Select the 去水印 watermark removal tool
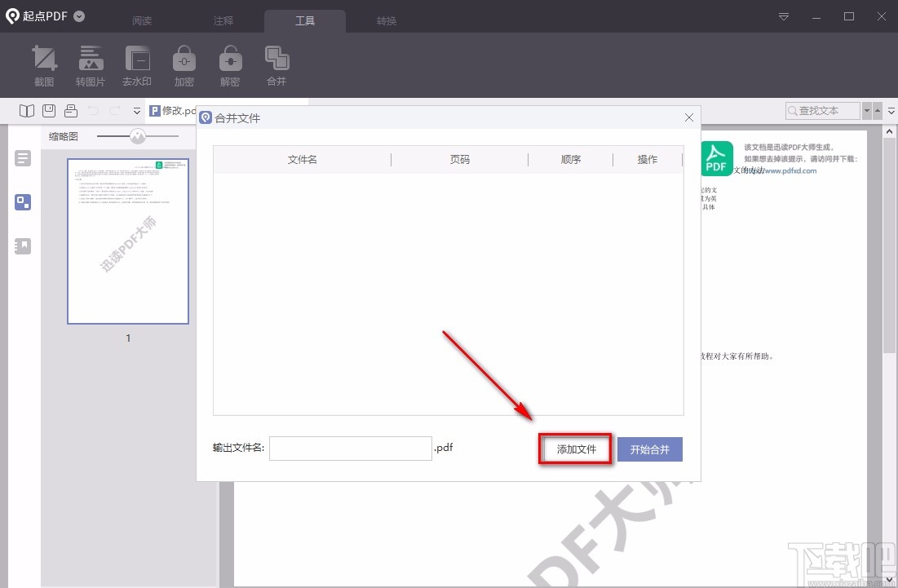This screenshot has width=898, height=588. point(137,65)
